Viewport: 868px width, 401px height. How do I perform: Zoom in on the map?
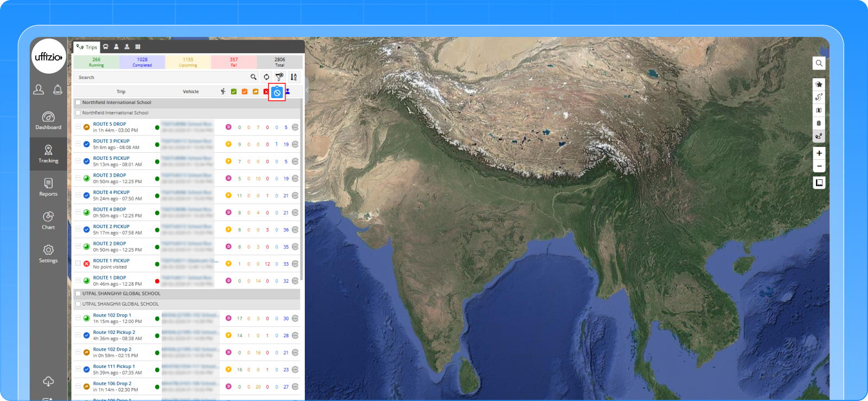coord(819,153)
